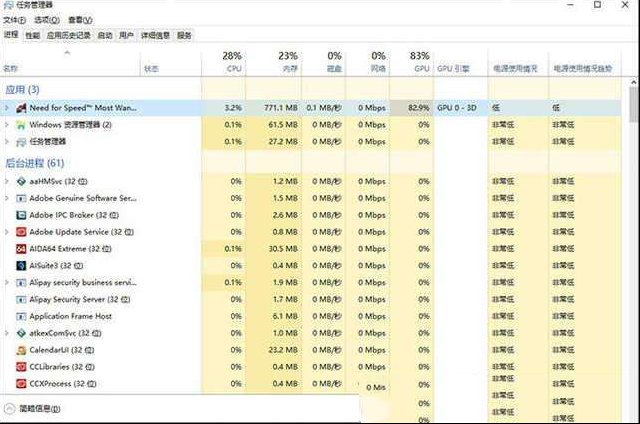This screenshot has width=640, height=424.
Task: Click the Task Manager title bar icon
Action: point(8,5)
